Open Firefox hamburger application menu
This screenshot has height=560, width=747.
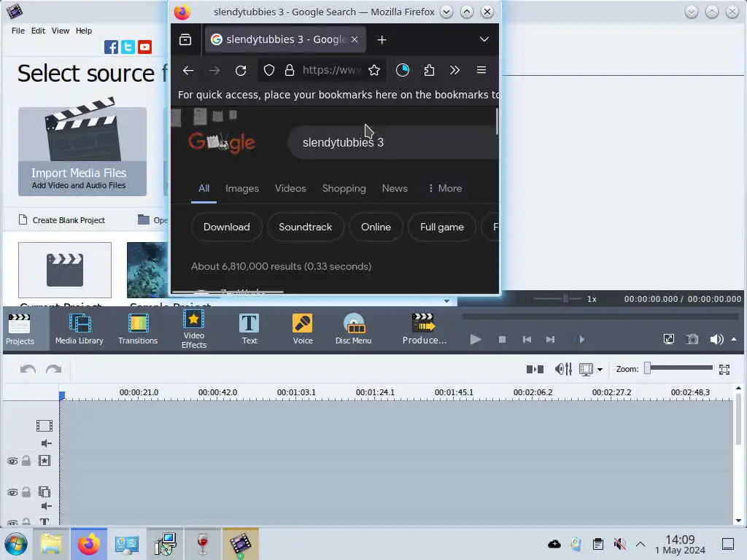(481, 71)
